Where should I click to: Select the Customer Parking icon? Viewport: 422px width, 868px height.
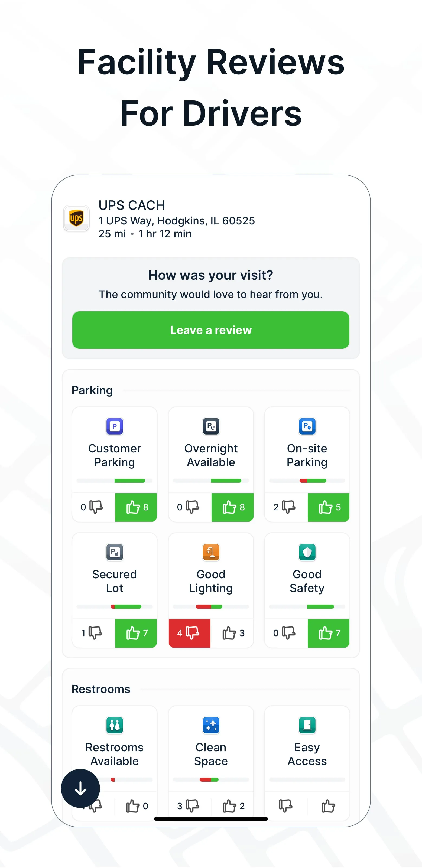tap(114, 426)
